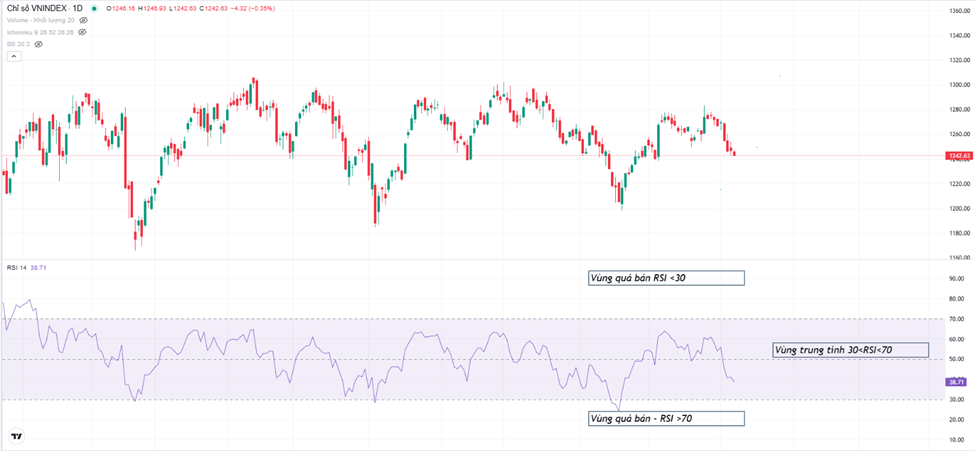The width and height of the screenshot is (975, 451).
Task: Toggle visibility of the Ichimoku indicator
Action: pyautogui.click(x=83, y=32)
